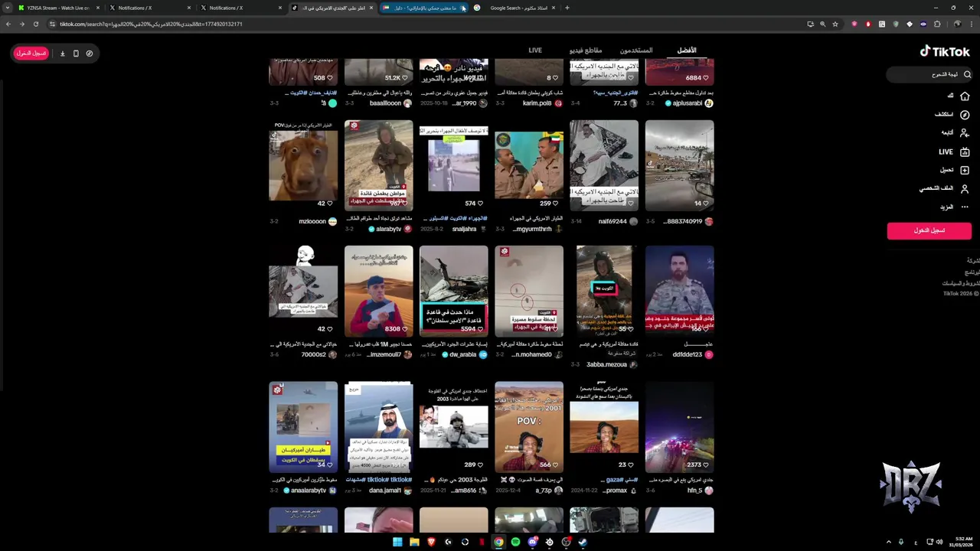Open the wreckage video with 5594 likes
The height and width of the screenshot is (551, 980).
tap(453, 291)
